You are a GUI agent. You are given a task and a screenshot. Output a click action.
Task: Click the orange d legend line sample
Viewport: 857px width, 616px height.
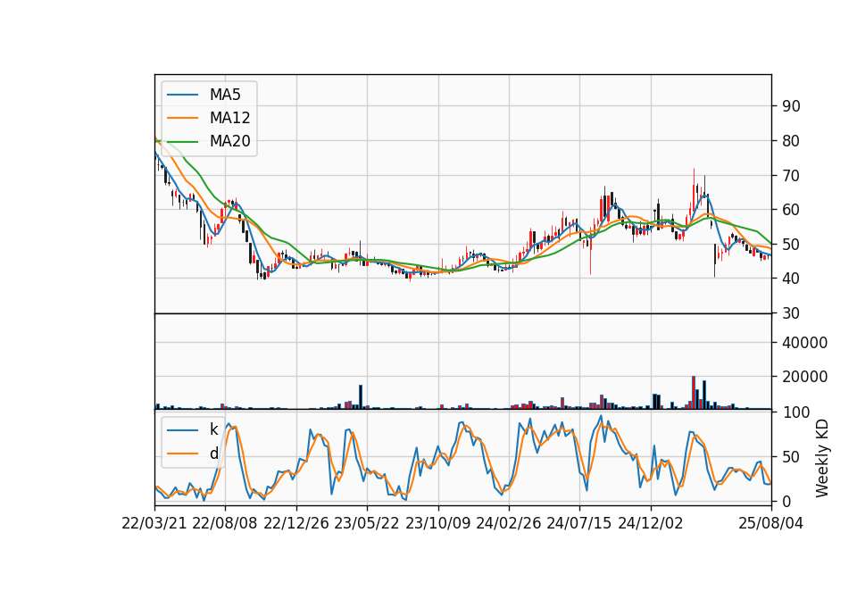click(182, 454)
